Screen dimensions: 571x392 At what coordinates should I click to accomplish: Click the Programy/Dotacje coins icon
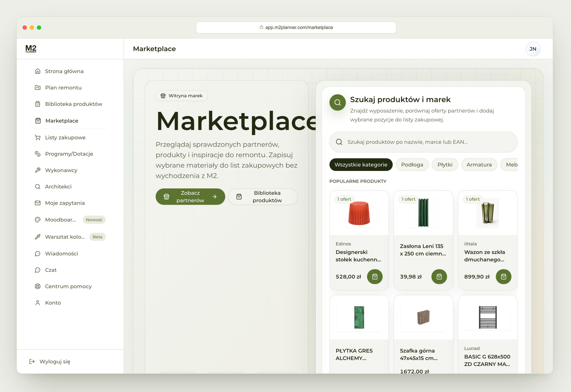tap(38, 154)
